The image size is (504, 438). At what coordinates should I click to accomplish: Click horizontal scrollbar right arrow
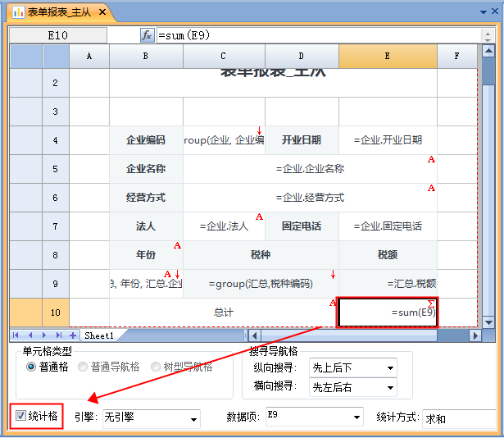click(475, 335)
